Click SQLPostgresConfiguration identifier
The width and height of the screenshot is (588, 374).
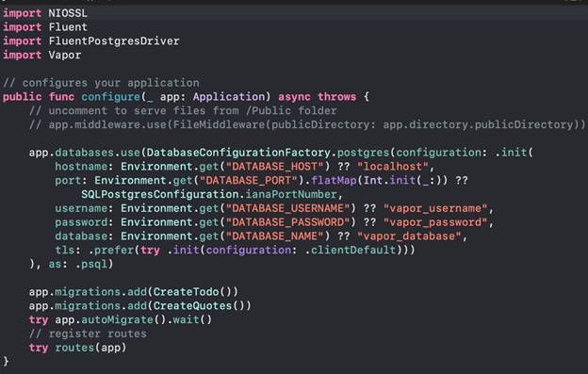pos(160,194)
